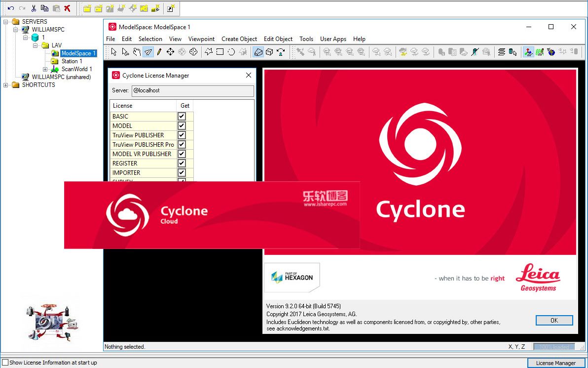Click the License column header

click(143, 106)
